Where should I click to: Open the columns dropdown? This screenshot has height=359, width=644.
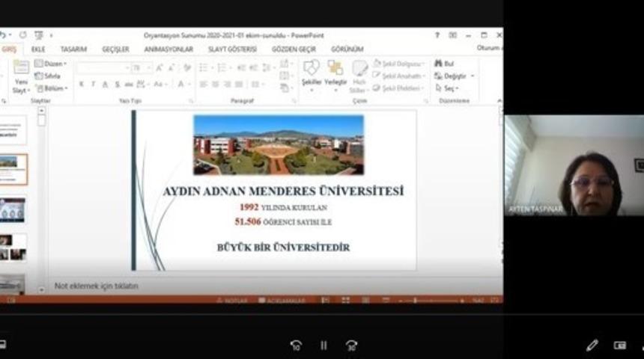[257, 85]
